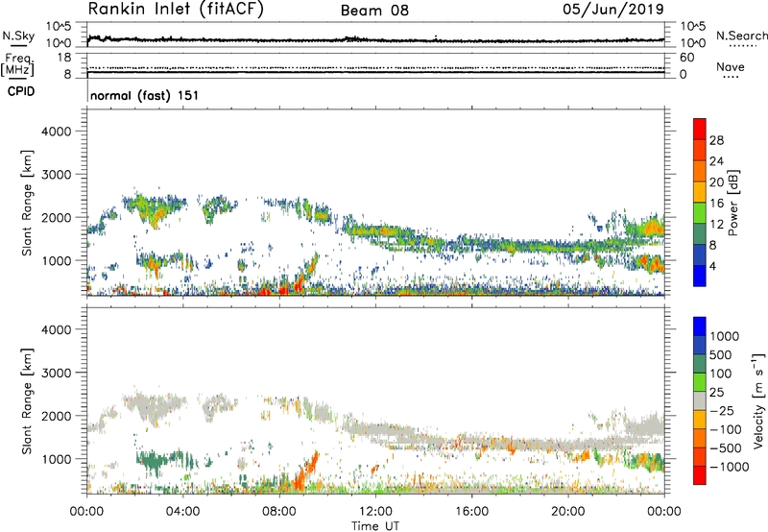Select the '-100' label on the Velocity scale

click(728, 429)
